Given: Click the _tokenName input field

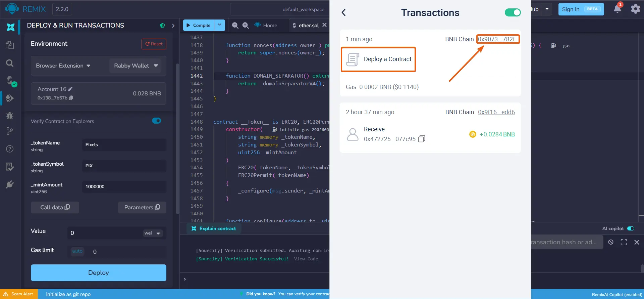Looking at the screenshot, I should [124, 145].
